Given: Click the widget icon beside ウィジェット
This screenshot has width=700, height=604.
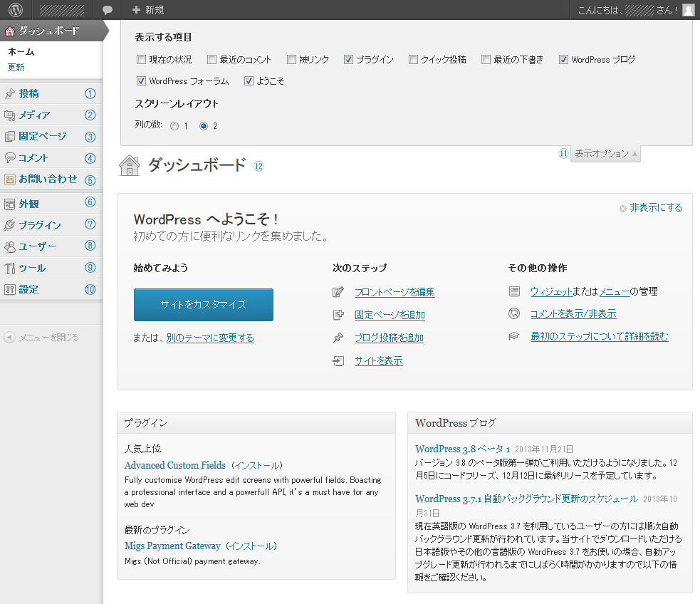Looking at the screenshot, I should [x=514, y=291].
